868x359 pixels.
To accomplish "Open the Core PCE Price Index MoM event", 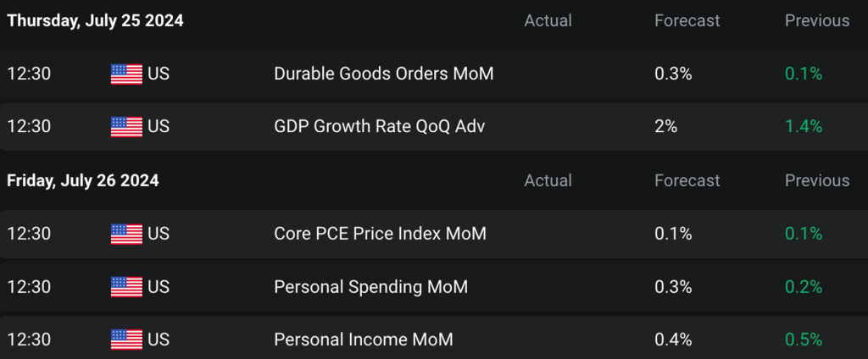I will coord(380,234).
